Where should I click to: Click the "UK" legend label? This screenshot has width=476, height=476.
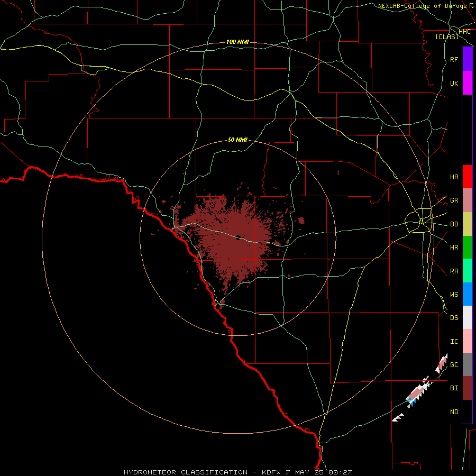pyautogui.click(x=454, y=83)
